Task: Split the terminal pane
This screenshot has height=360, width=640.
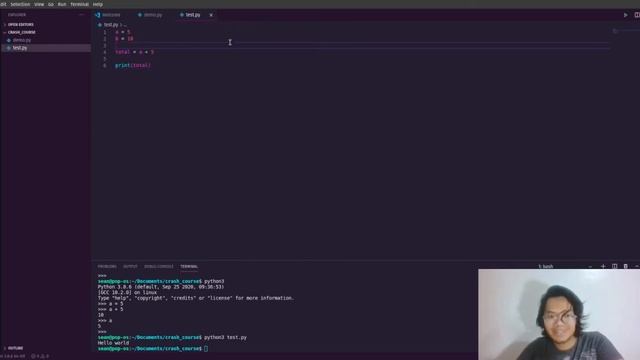Action: (x=614, y=267)
